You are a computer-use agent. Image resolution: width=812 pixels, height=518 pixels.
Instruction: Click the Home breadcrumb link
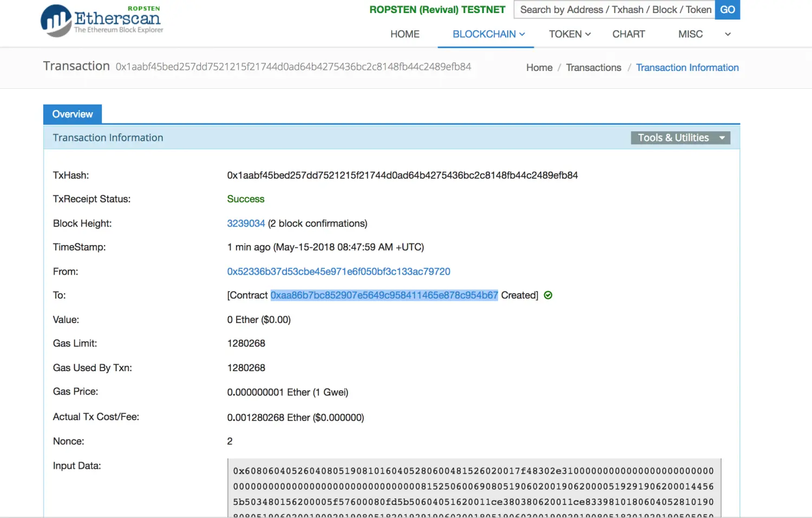pos(539,68)
